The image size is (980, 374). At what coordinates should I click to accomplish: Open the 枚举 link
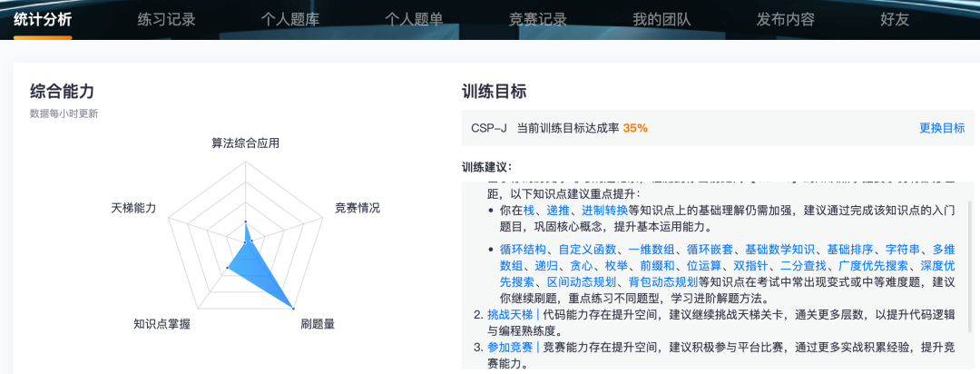[x=615, y=265]
